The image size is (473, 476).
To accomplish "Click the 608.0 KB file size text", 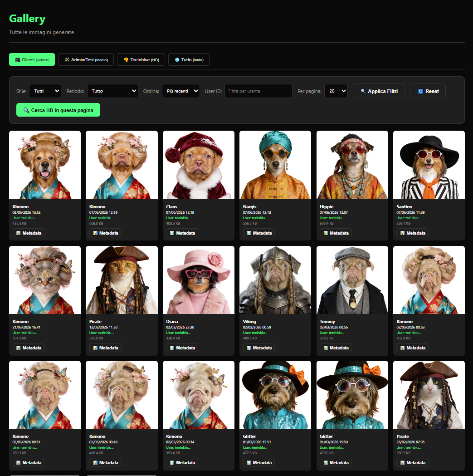I will [96, 223].
